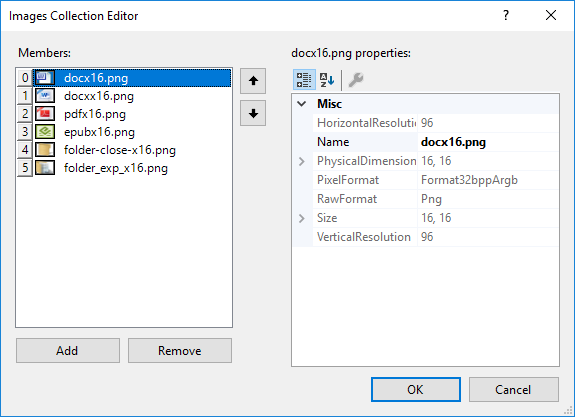
Task: Collapse the Misc category
Action: pos(301,104)
